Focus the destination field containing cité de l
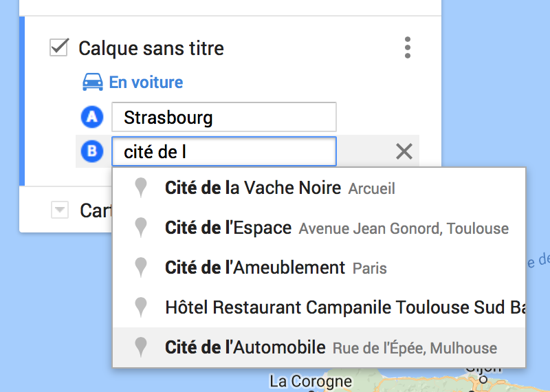Image resolution: width=550 pixels, height=392 pixels. coord(224,151)
